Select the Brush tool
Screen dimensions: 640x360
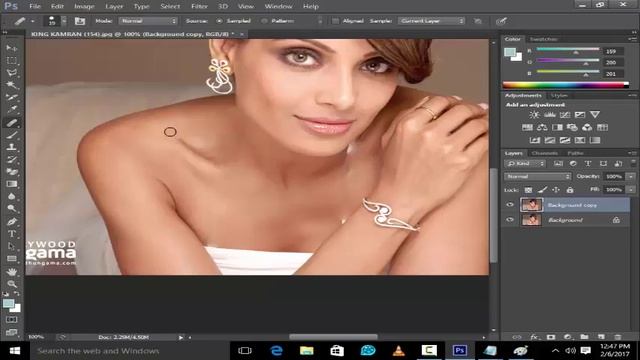tap(12, 135)
